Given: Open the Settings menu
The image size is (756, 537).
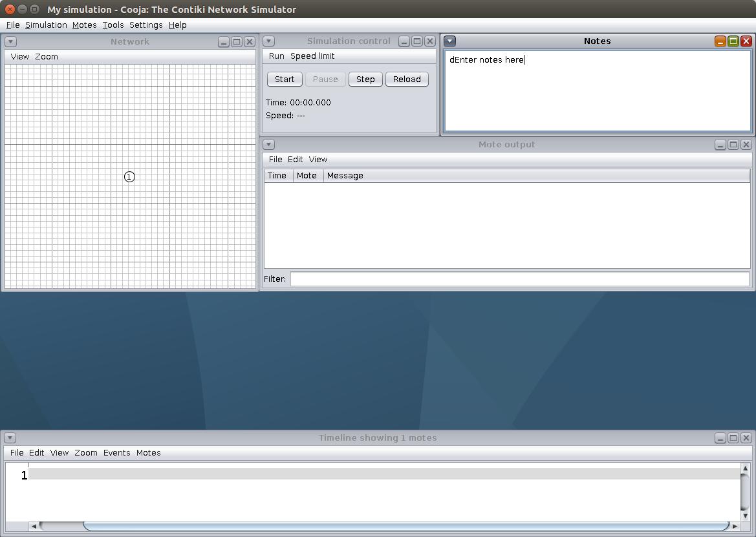Looking at the screenshot, I should click(x=146, y=25).
